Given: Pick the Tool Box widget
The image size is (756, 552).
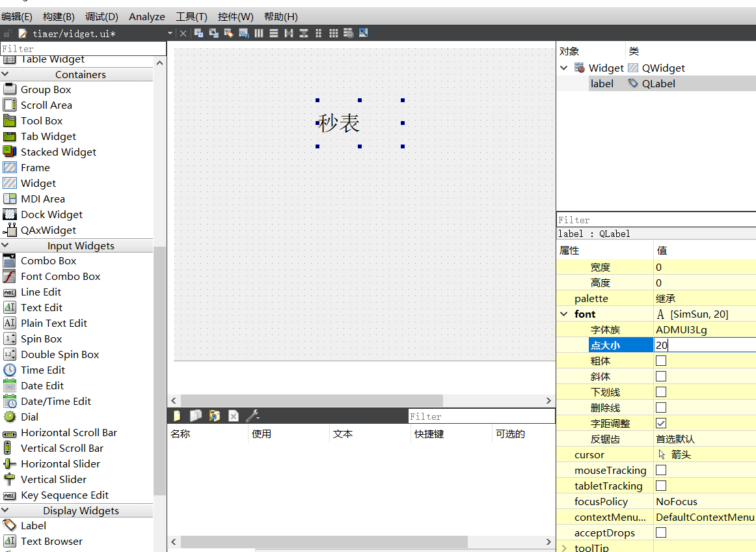Looking at the screenshot, I should click(42, 121).
